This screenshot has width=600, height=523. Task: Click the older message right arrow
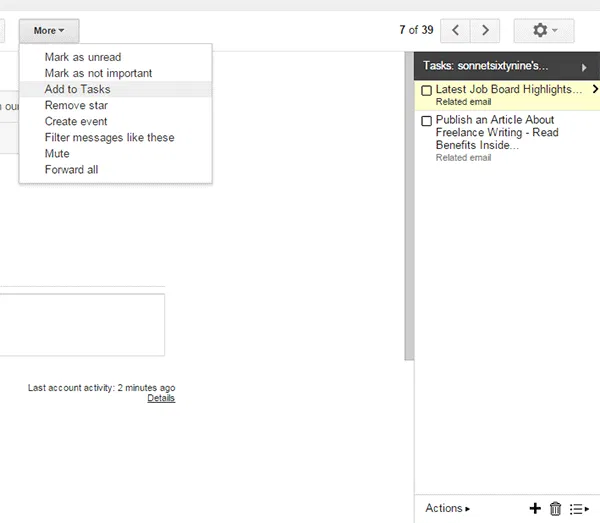(485, 31)
